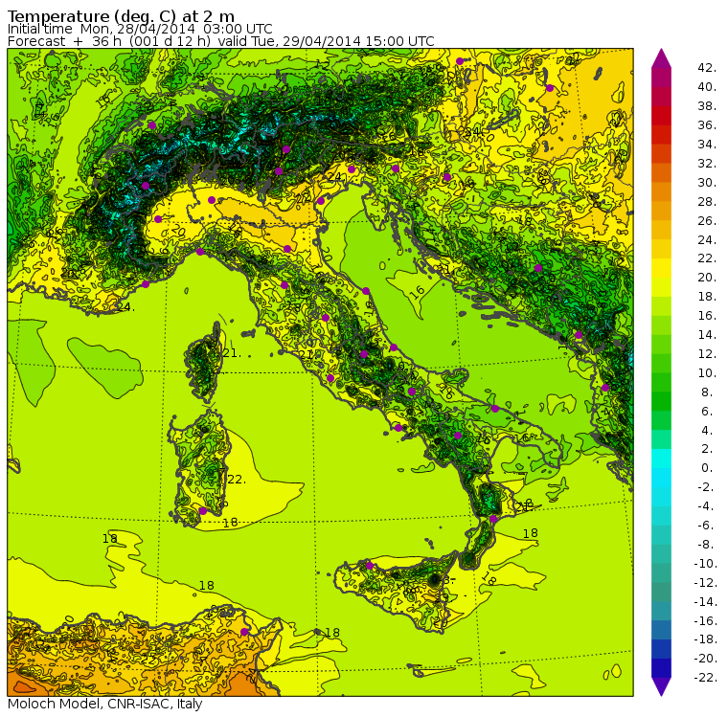728x717 pixels.
Task: Click the '34.' color bar label
Action: coord(707,145)
